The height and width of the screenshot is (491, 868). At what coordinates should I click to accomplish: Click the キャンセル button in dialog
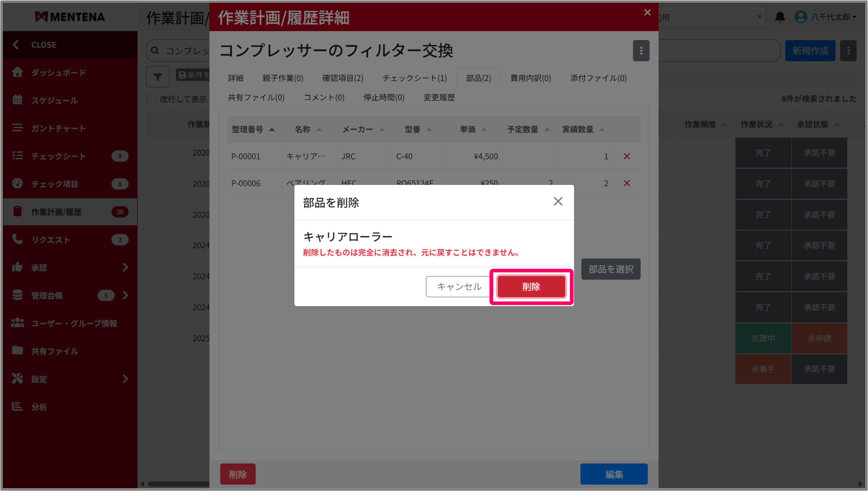coord(458,286)
